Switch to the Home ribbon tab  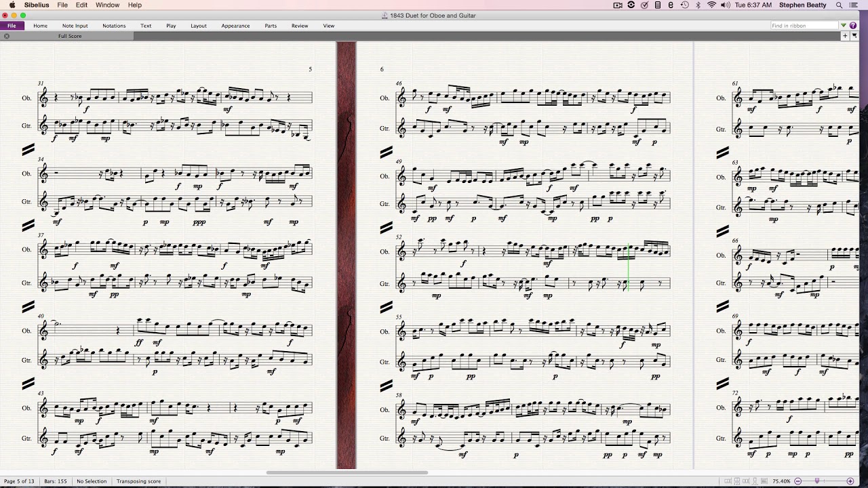41,26
